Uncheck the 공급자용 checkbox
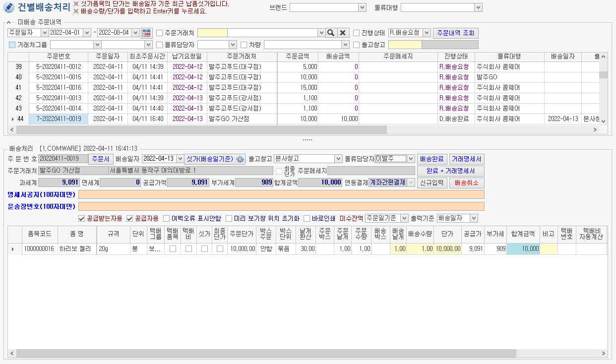 click(130, 218)
